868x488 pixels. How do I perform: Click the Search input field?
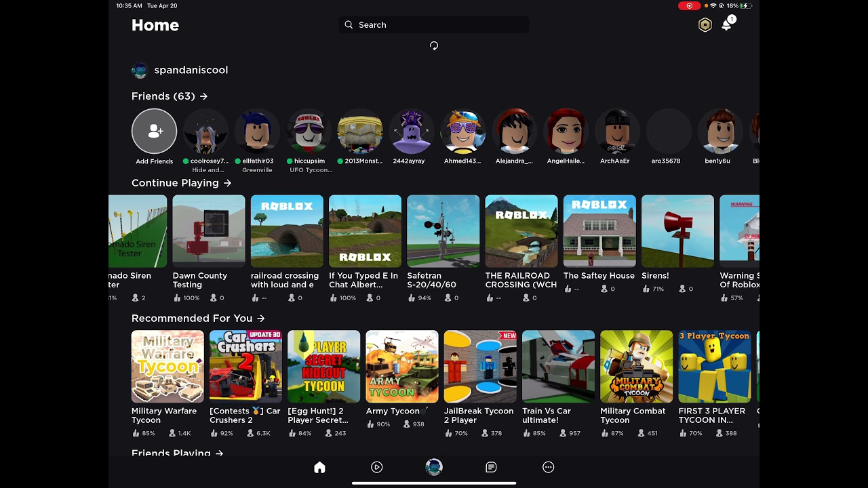[434, 25]
